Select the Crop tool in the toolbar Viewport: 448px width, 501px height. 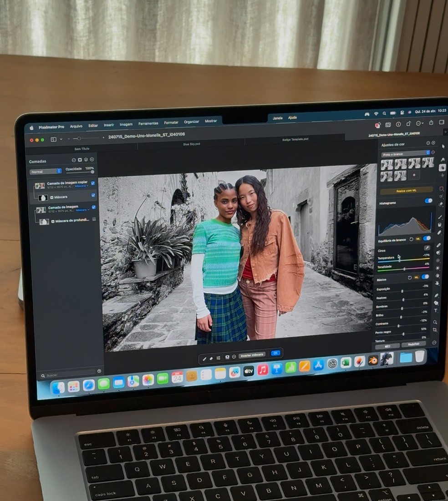click(x=435, y=330)
